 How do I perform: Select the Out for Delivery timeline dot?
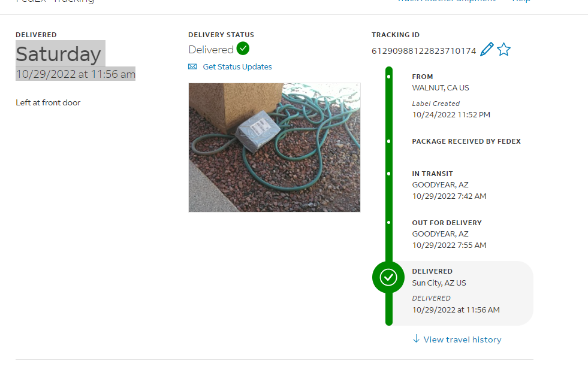389,223
